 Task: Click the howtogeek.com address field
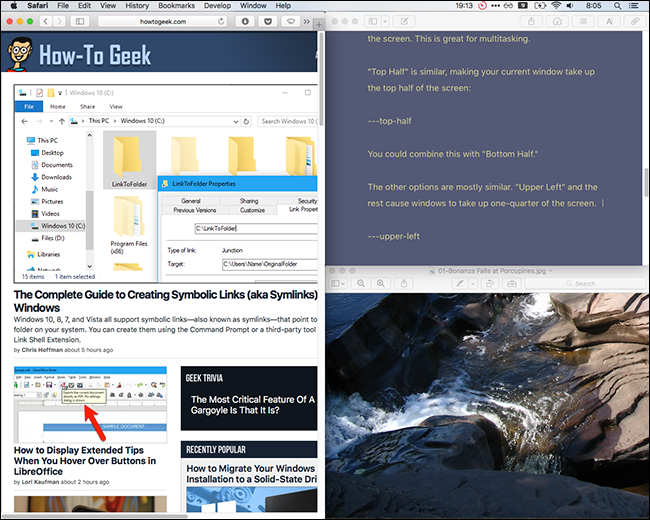pyautogui.click(x=162, y=21)
